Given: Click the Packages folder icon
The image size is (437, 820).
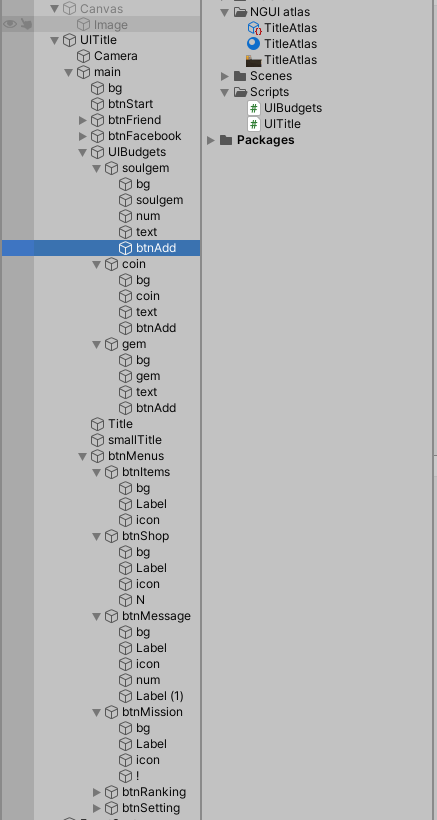Looking at the screenshot, I should [226, 140].
